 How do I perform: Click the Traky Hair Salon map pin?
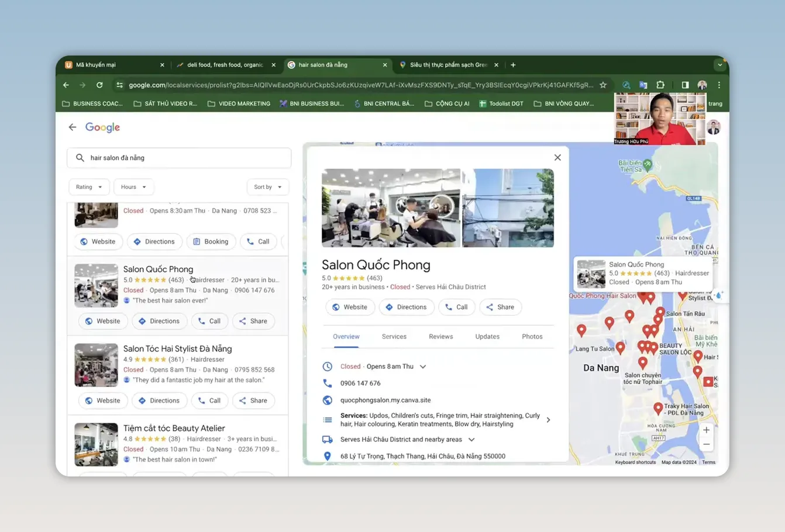tap(658, 408)
